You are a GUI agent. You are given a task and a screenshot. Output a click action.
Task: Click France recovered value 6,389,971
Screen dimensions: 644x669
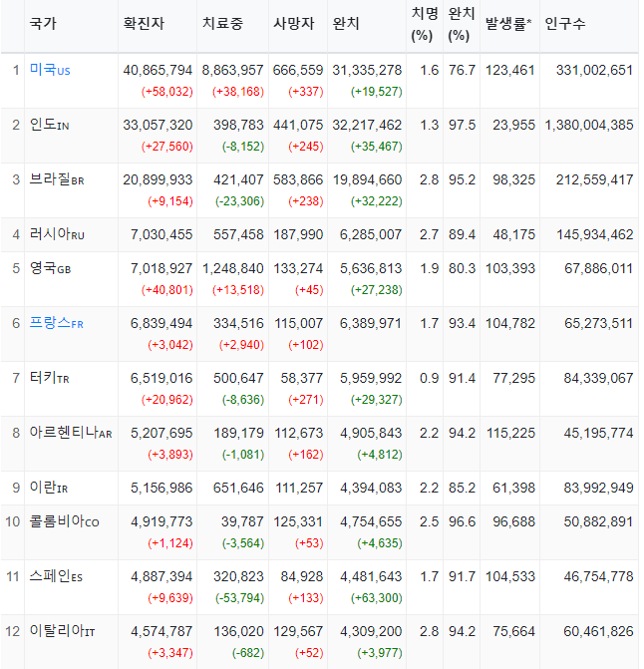click(371, 323)
